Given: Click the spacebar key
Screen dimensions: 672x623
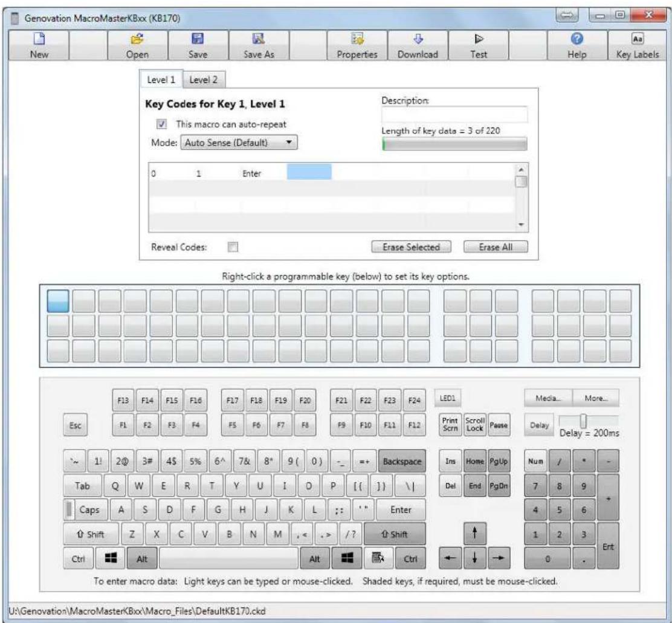Looking at the screenshot, I should coord(229,558).
